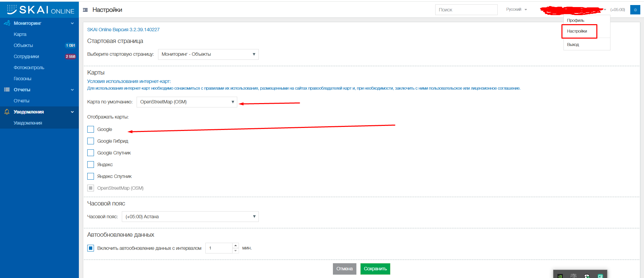Enable the Google map checkbox
The width and height of the screenshot is (644, 278).
91,129
